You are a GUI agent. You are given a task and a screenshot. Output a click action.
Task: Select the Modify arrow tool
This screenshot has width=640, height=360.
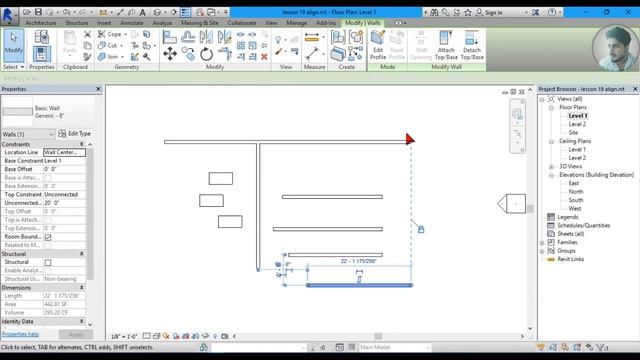[x=14, y=45]
